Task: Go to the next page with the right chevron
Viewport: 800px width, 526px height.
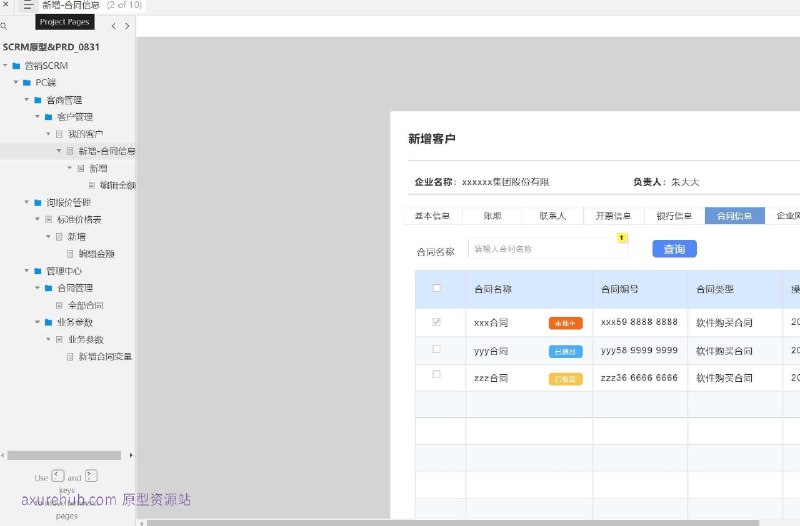Action: point(127,26)
